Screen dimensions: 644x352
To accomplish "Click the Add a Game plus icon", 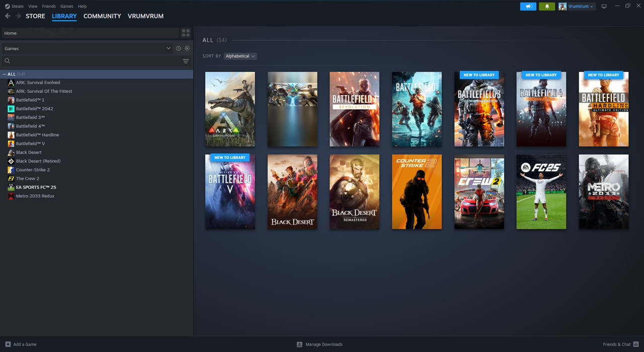I will tap(8, 344).
